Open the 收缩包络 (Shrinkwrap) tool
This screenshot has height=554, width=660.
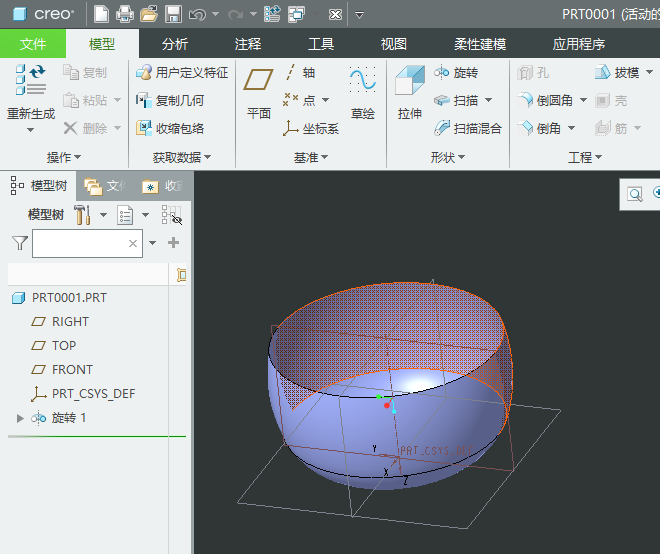tap(170, 129)
